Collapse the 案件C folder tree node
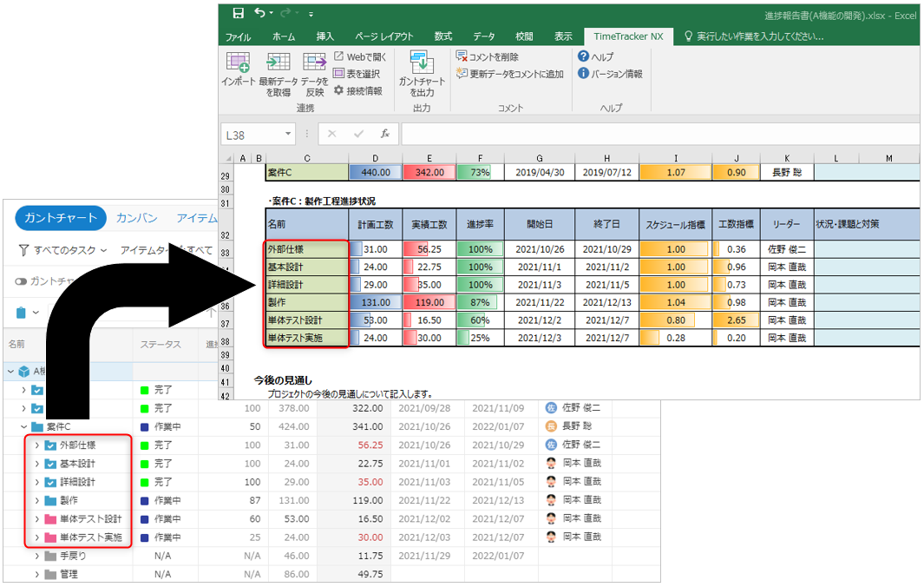 [x=25, y=426]
